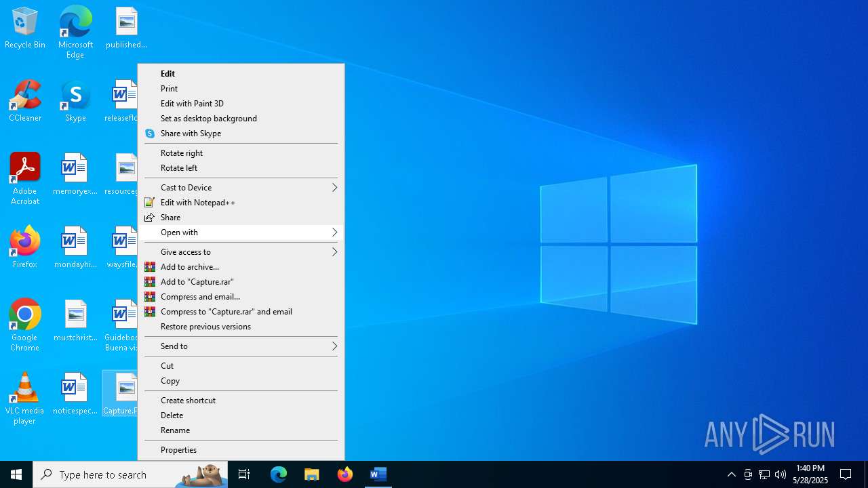Launch Firefox from the taskbar

click(345, 474)
